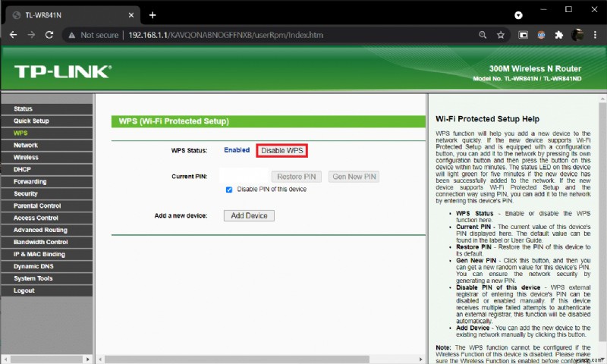This screenshot has height=364, width=607.
Task: Open the Chrome three-dot menu
Action: 595,35
